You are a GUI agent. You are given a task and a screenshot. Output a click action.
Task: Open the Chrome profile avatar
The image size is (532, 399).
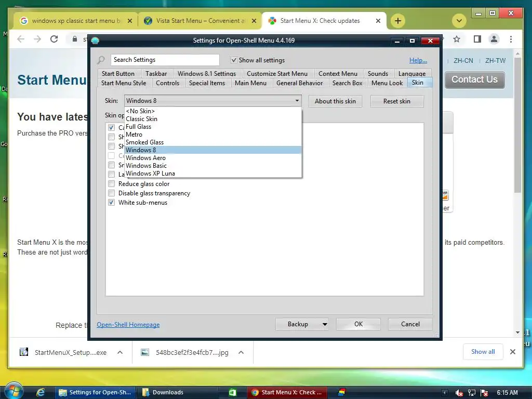coord(494,39)
